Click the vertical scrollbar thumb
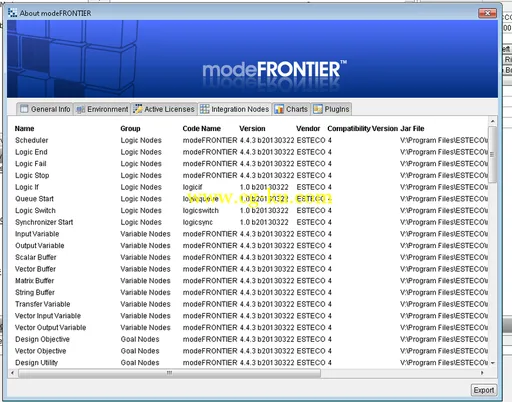 pyautogui.click(x=492, y=154)
